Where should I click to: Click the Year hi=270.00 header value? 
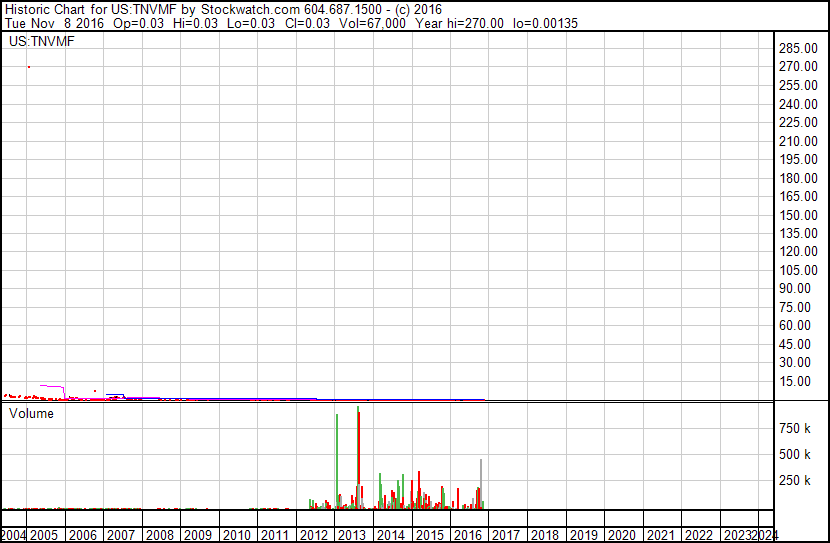459,23
